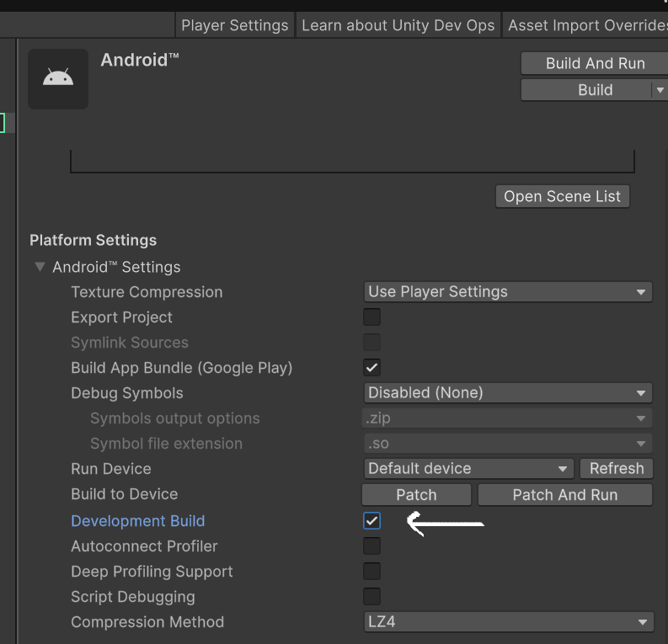Enable the Script Debugging checkbox
The image size is (668, 644).
click(371, 596)
